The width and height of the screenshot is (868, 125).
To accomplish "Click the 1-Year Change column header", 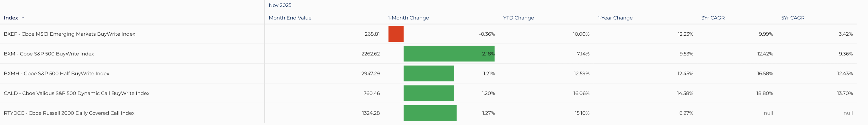I will click(x=615, y=18).
